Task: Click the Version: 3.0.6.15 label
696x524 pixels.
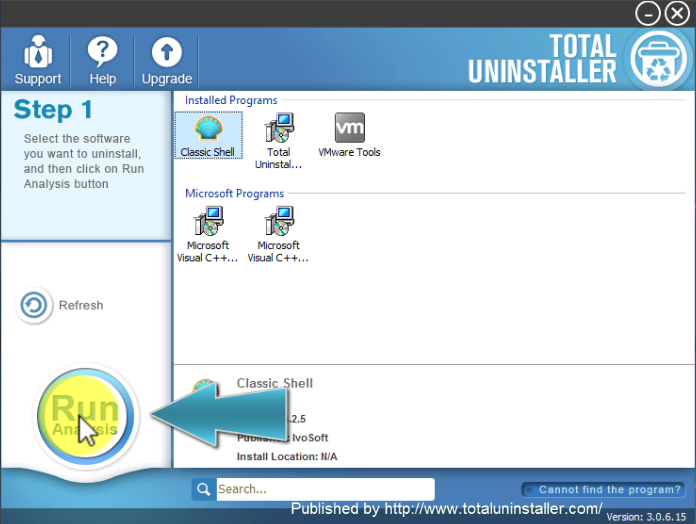Action: 646,517
